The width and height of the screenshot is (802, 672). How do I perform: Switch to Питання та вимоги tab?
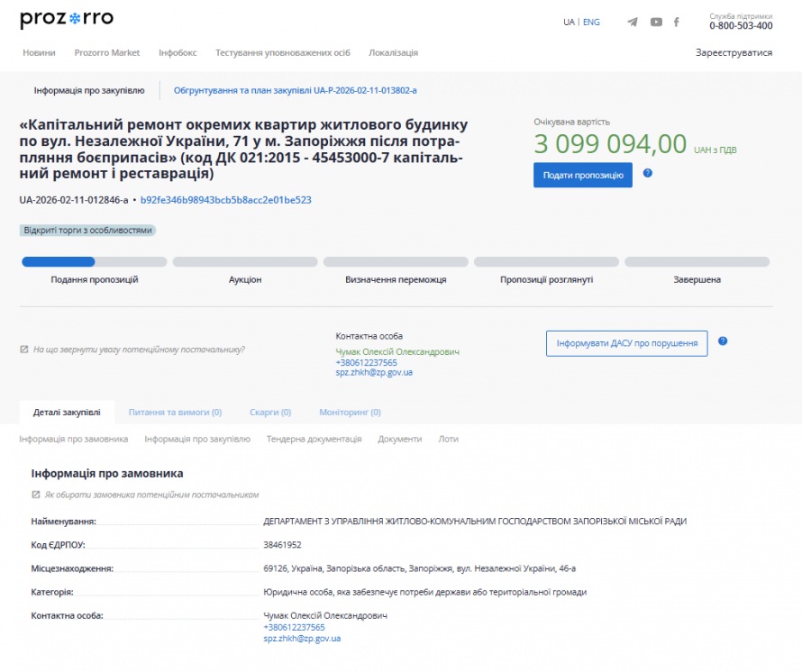point(175,413)
